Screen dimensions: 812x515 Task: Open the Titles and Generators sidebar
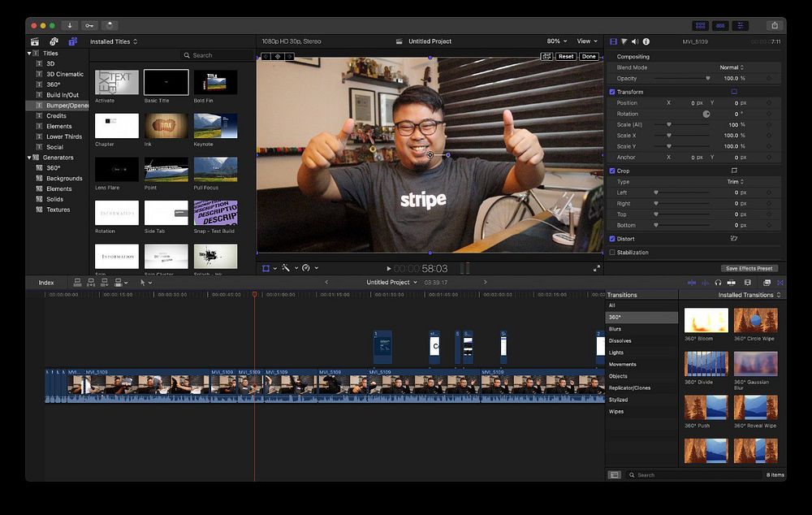coord(72,41)
